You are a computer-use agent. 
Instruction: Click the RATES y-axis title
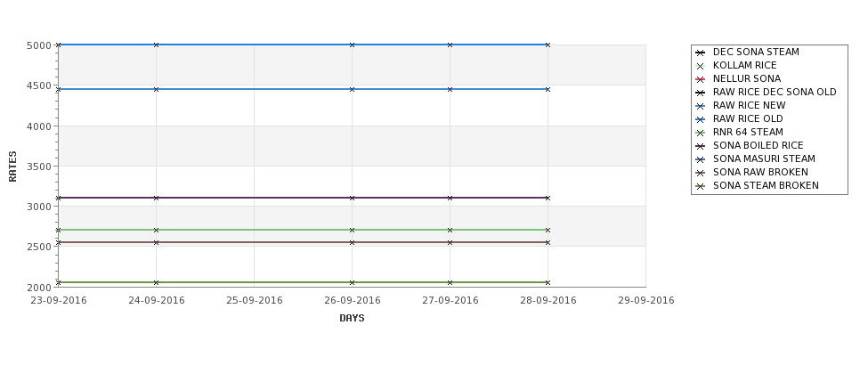pyautogui.click(x=12, y=167)
